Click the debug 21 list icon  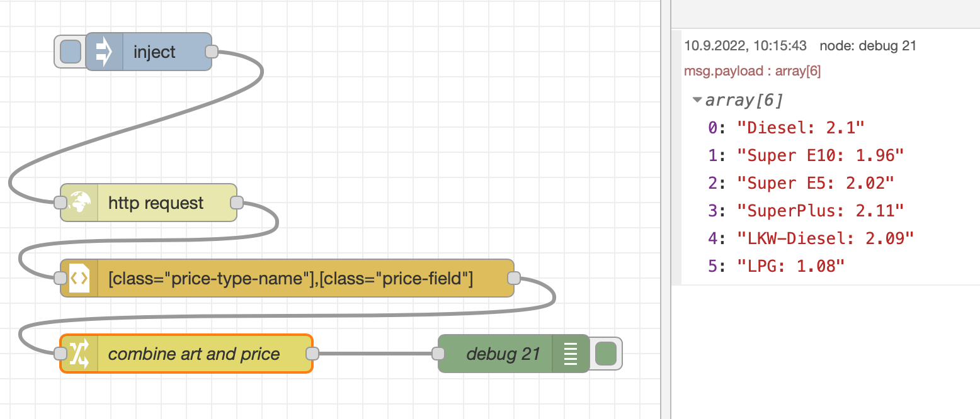571,354
